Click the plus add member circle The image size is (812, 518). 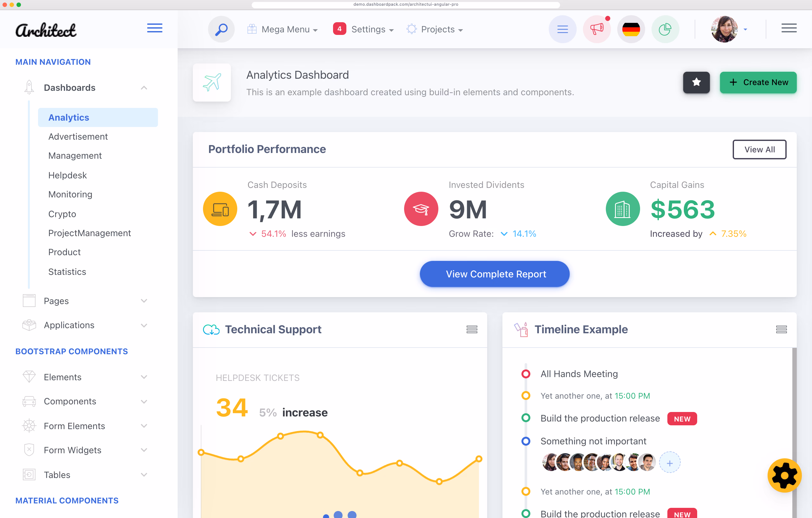pos(670,463)
